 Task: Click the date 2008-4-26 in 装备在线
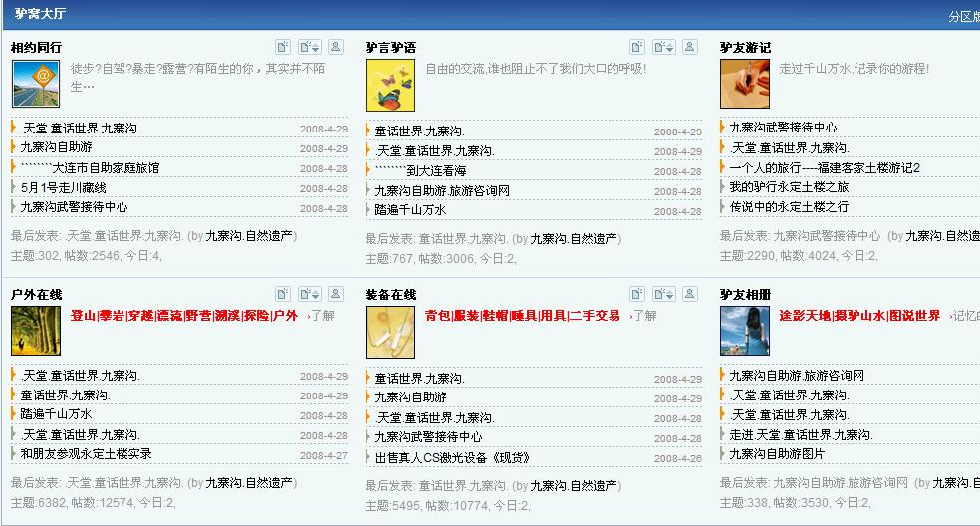tap(678, 458)
